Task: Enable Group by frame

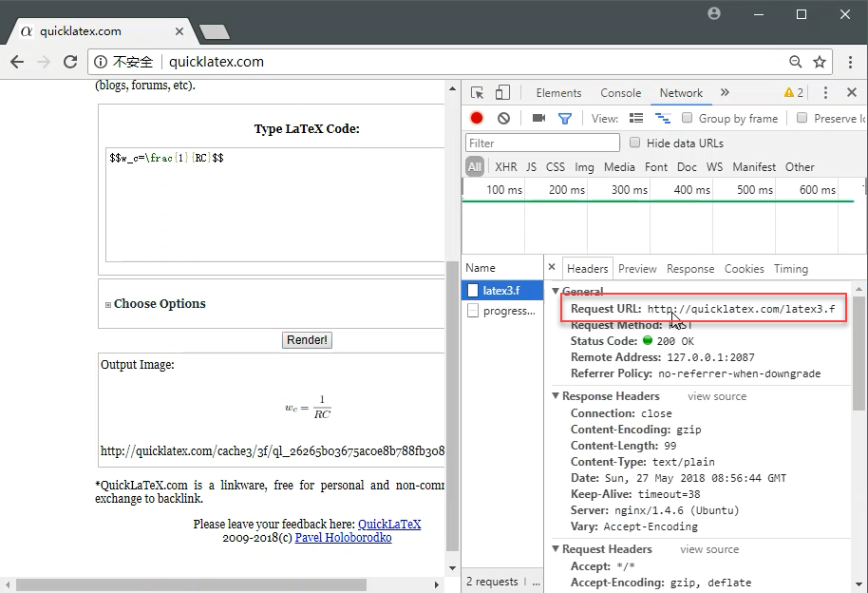Action: tap(687, 118)
